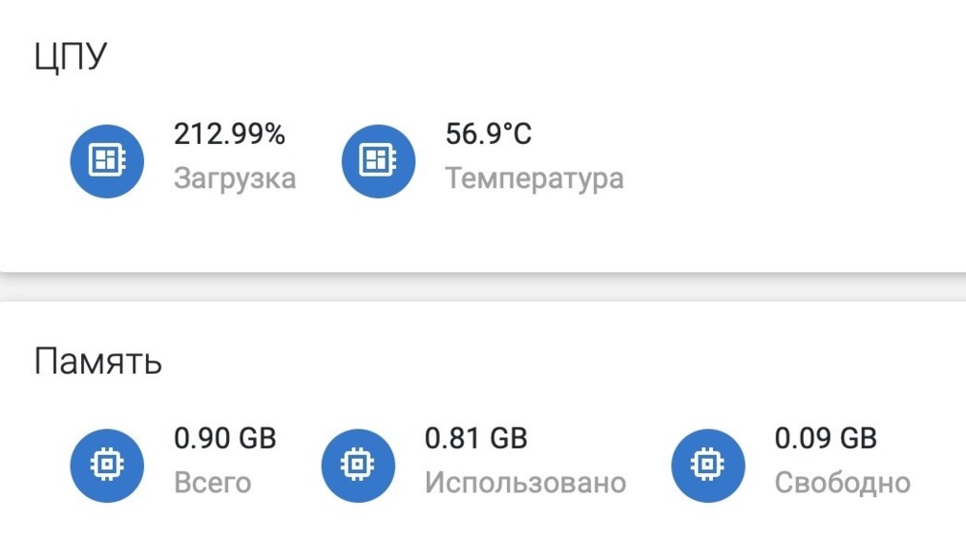Click the total memory icon
Screen dimensions: 966x560
[106, 465]
